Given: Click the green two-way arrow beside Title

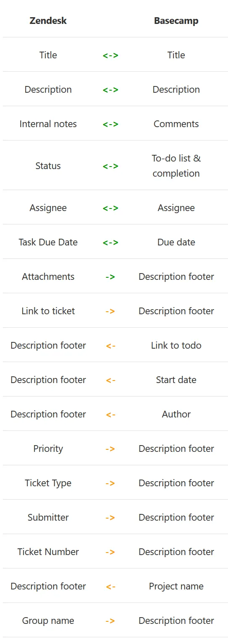Looking at the screenshot, I should point(110,55).
